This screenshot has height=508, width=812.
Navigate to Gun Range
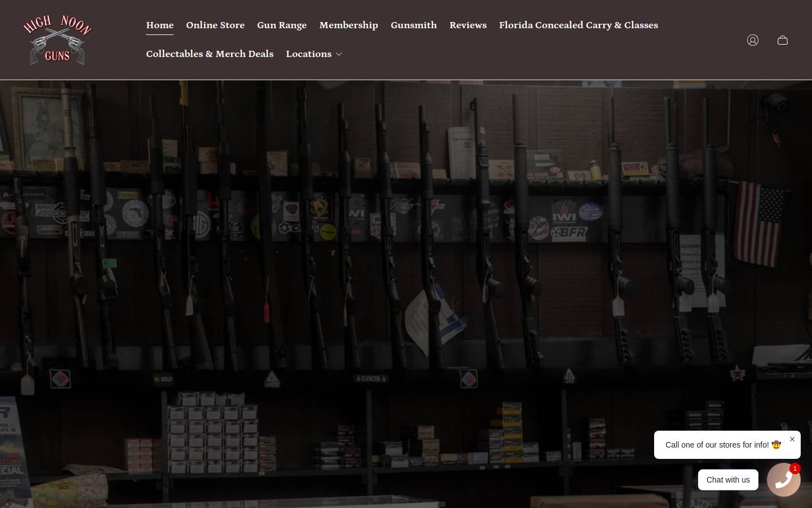282,25
